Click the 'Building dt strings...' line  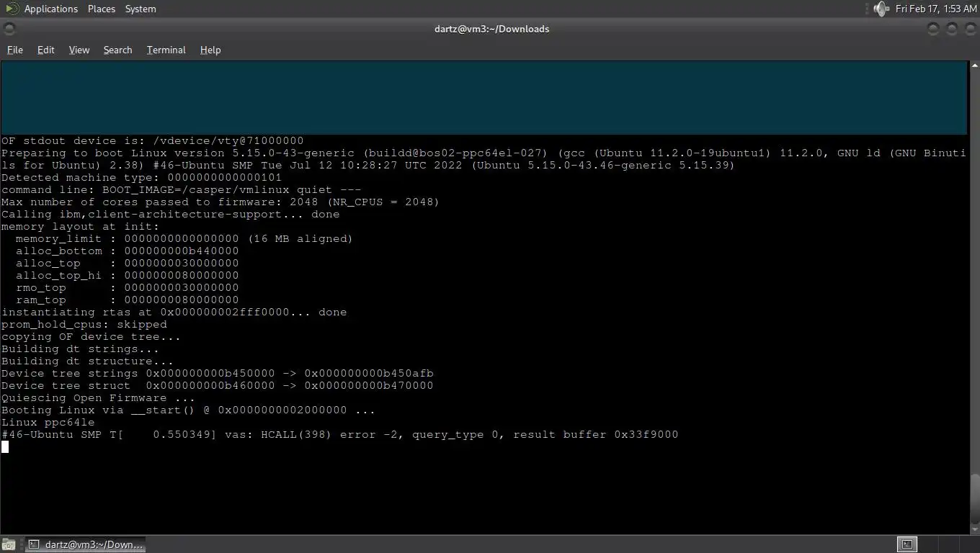(x=81, y=349)
